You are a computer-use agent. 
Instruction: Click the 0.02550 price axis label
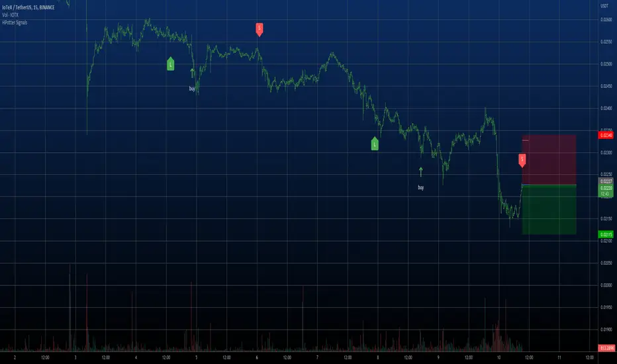click(606, 42)
